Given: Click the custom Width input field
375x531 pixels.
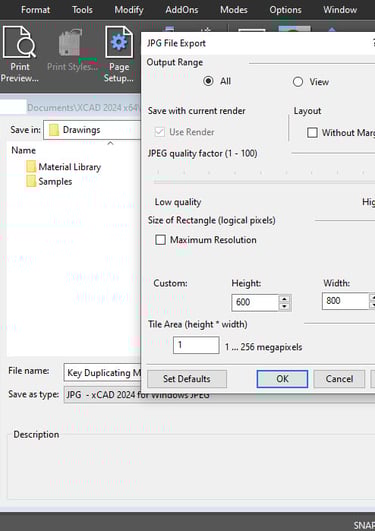Looking at the screenshot, I should point(345,301).
